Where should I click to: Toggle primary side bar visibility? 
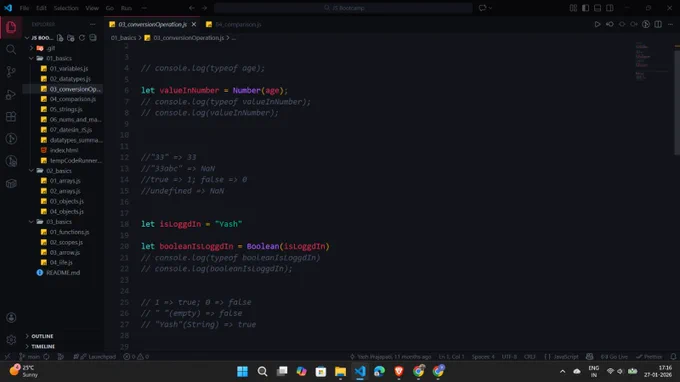coord(585,8)
